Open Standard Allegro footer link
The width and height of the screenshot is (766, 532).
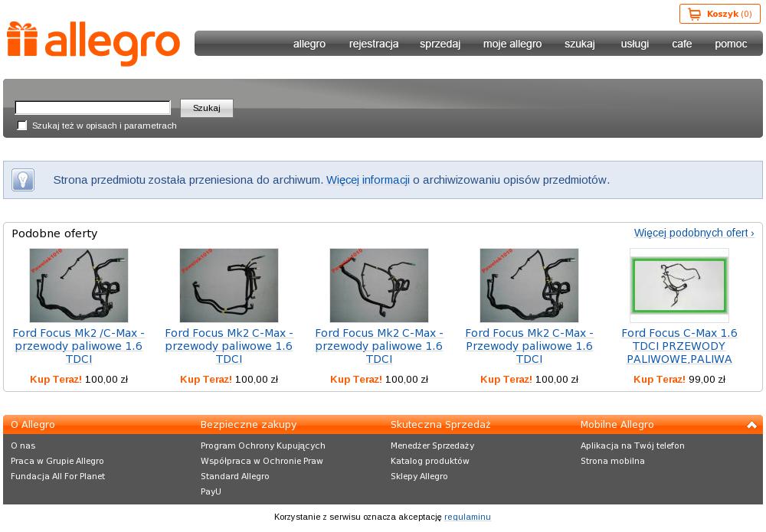pyautogui.click(x=235, y=476)
